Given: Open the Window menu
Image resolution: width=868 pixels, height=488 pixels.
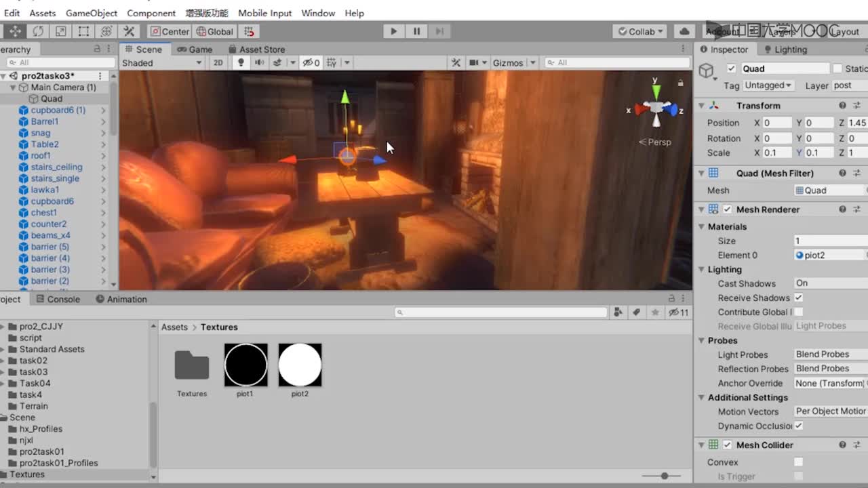Looking at the screenshot, I should 318,13.
